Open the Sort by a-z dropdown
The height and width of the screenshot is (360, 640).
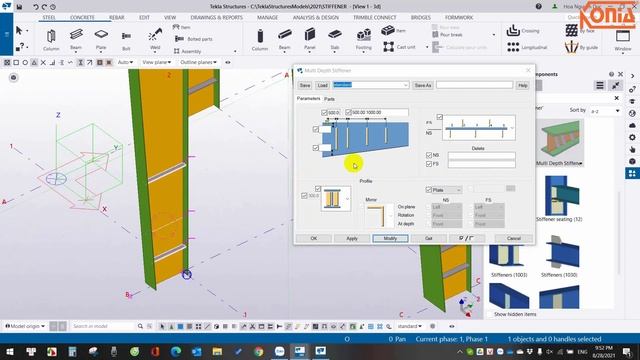click(605, 111)
